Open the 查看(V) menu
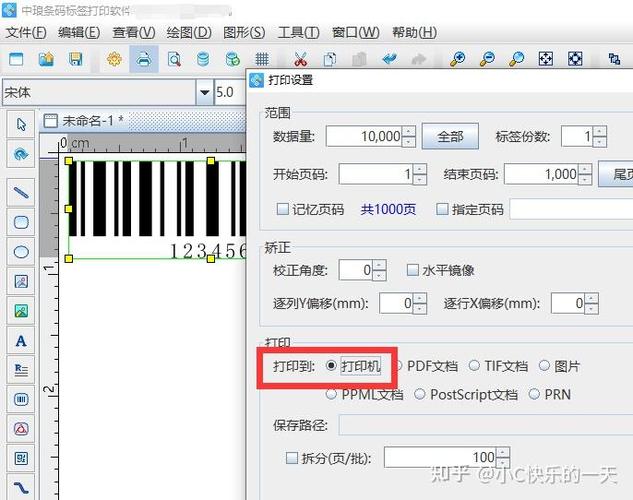Screen dimensions: 633x500 134,32
